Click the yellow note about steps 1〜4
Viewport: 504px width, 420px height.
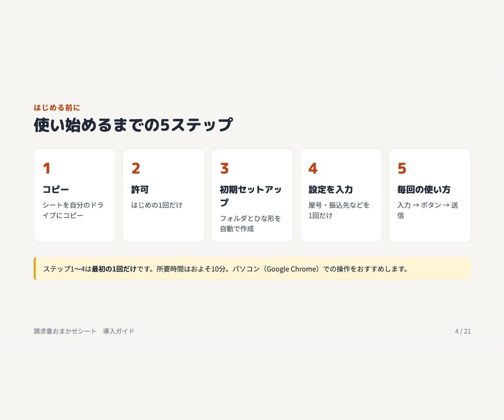[x=252, y=269]
